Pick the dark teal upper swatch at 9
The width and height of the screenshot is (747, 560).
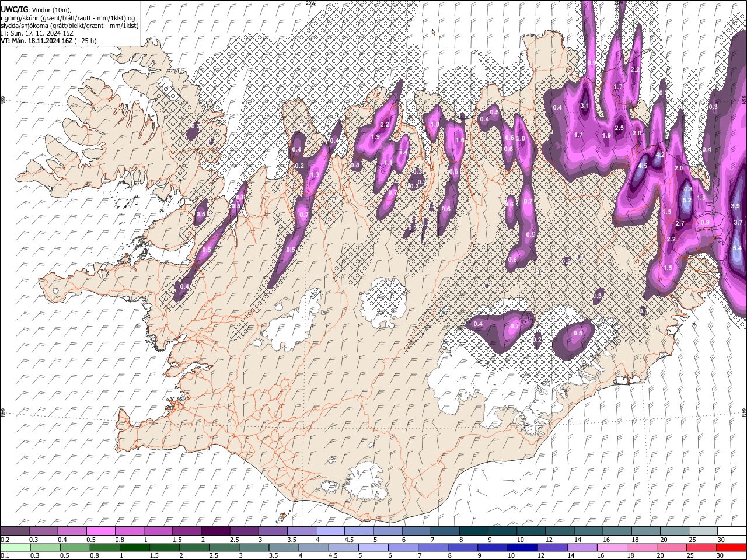pyautogui.click(x=502, y=531)
